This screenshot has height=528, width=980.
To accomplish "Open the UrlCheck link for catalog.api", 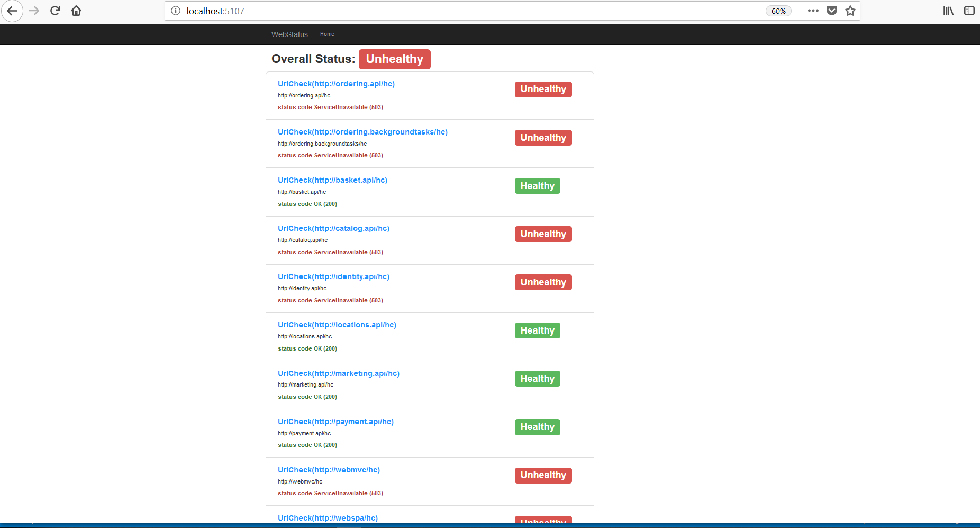I will tap(333, 228).
